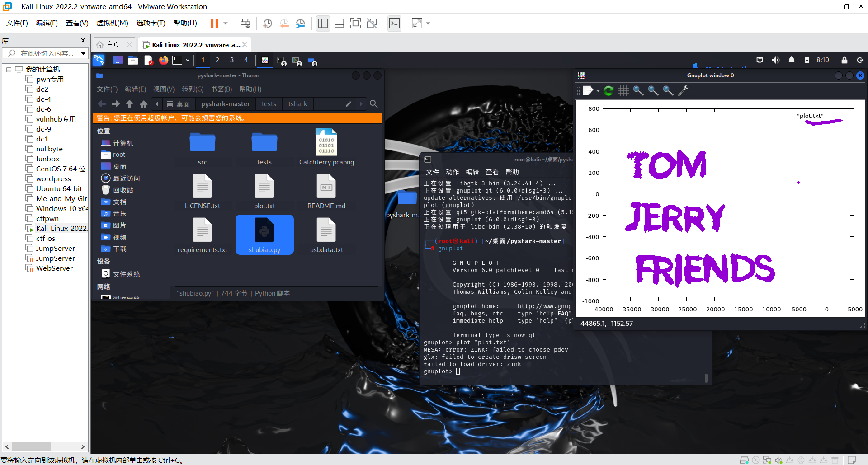
Task: Open VMware 文件(F) menu
Action: point(17,23)
